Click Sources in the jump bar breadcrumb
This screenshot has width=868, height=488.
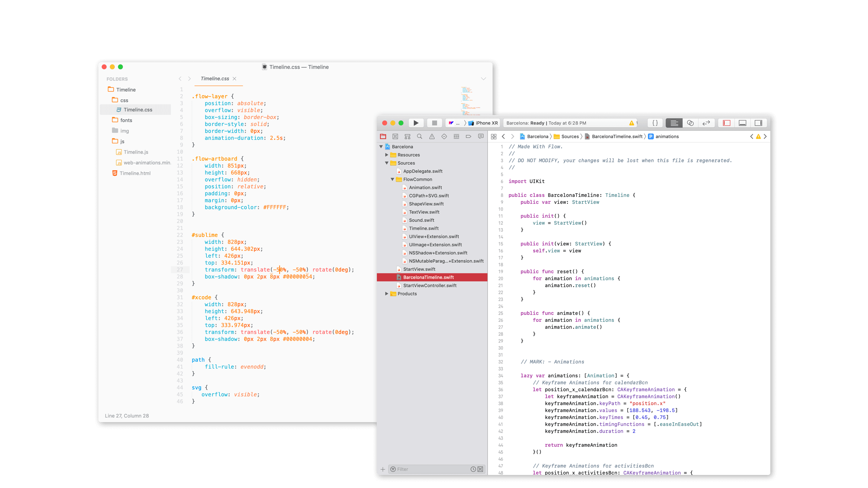(570, 136)
